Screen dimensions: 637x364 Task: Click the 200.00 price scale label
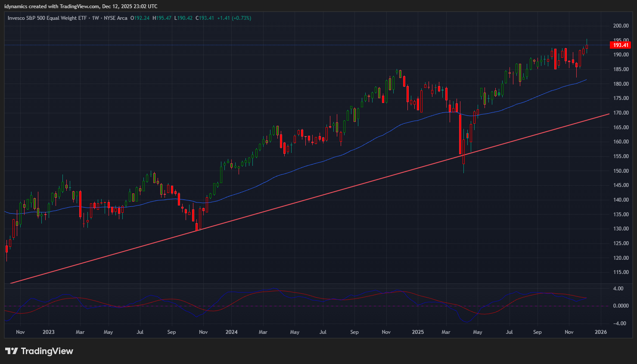[x=621, y=26]
